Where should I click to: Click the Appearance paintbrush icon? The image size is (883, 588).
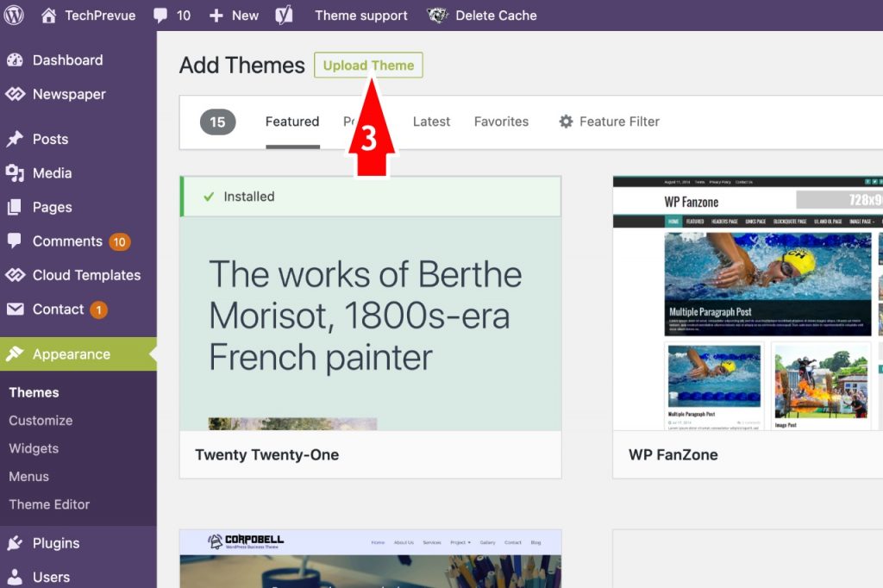[x=16, y=353]
